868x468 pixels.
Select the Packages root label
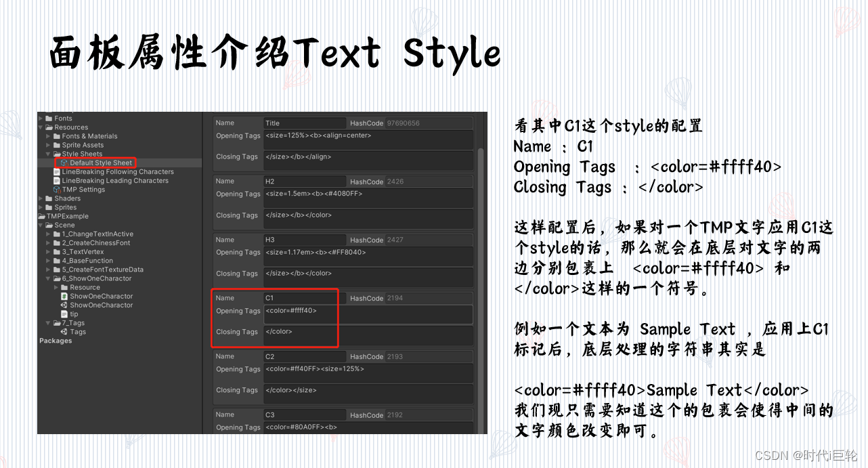coord(56,341)
